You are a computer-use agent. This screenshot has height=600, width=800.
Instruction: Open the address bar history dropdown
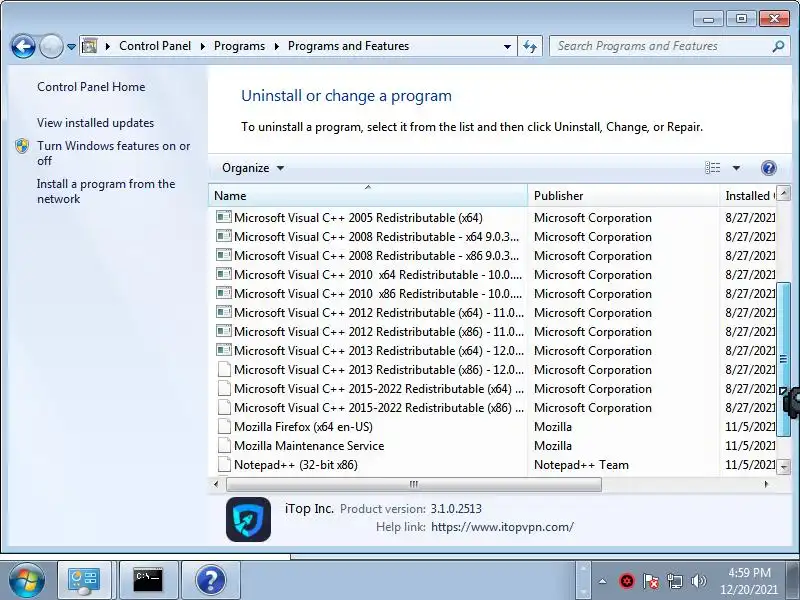coord(507,46)
